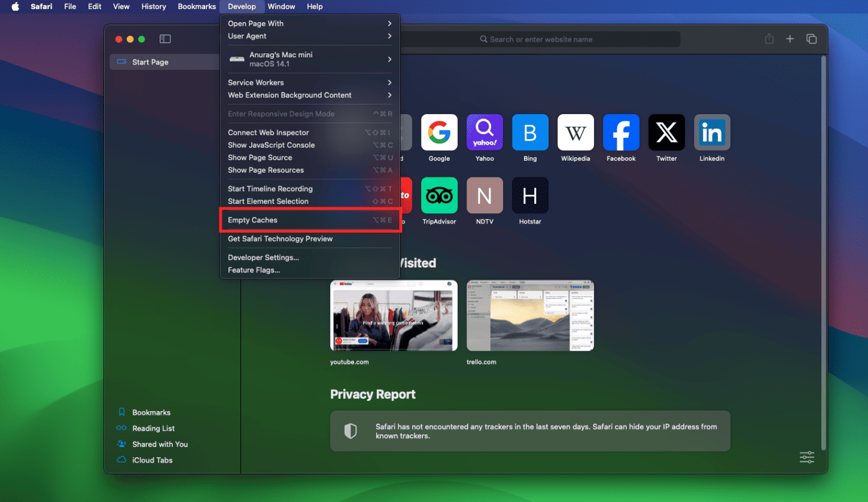Open the Bookmarks menu in menu bar
The image size is (868, 502).
point(196,7)
